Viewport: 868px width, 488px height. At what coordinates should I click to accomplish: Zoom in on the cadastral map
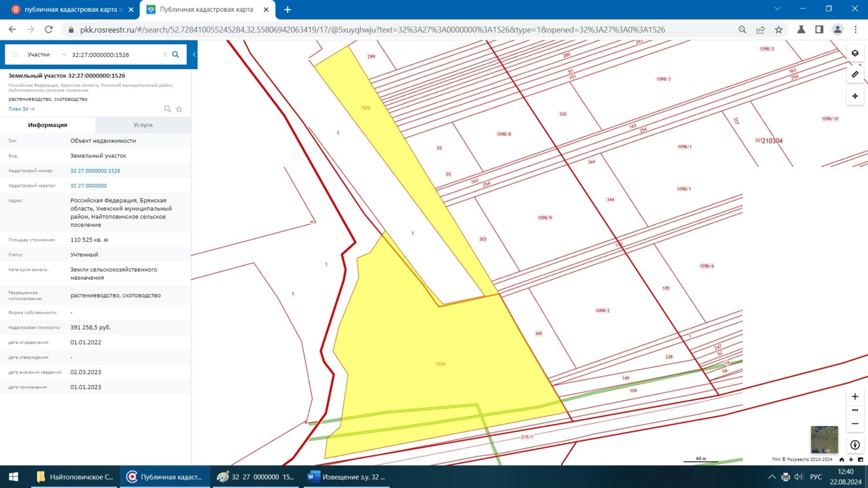[x=855, y=396]
